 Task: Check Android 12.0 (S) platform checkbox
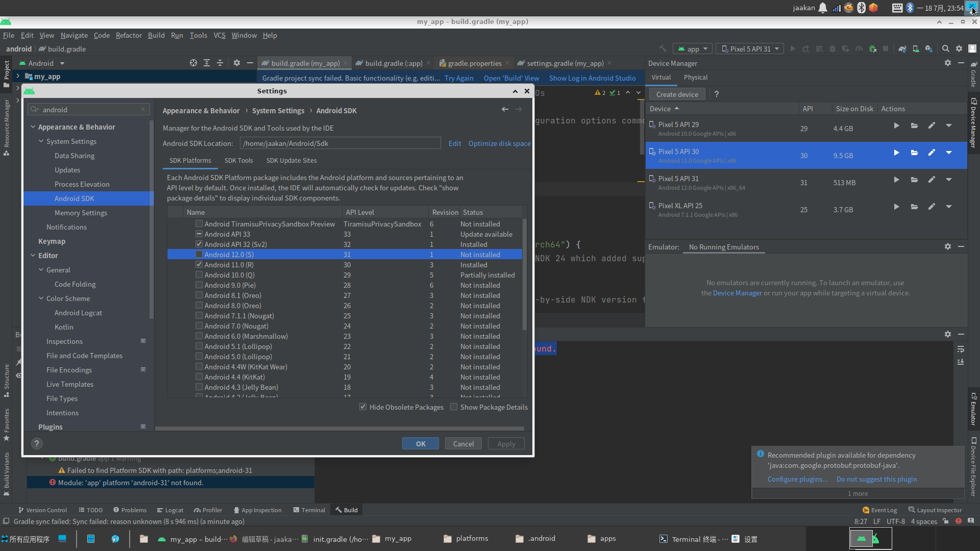coord(199,254)
